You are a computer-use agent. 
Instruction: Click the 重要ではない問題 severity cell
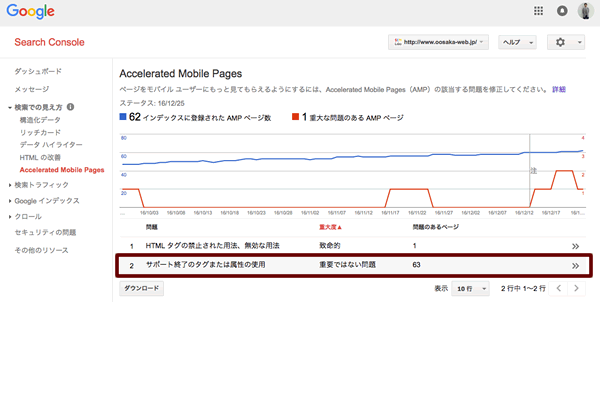[347, 264]
